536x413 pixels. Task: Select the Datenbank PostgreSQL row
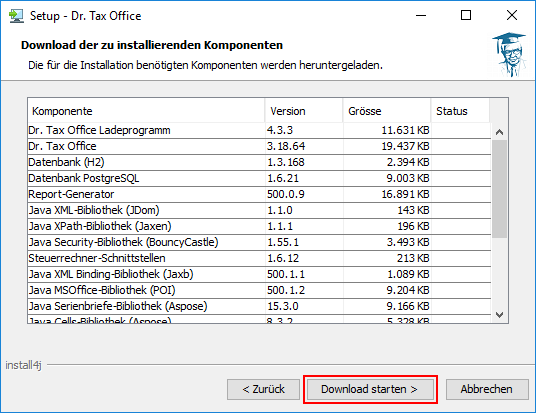[x=259, y=178]
